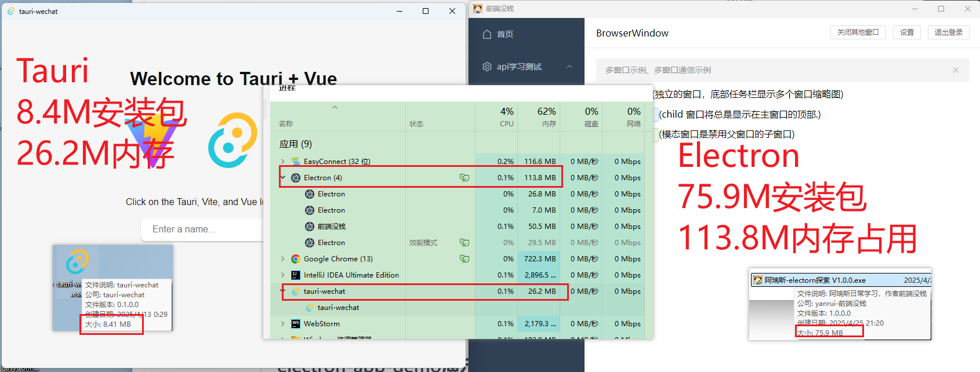
Task: Click the tauri-wechat title bar app icon
Action: [x=11, y=11]
